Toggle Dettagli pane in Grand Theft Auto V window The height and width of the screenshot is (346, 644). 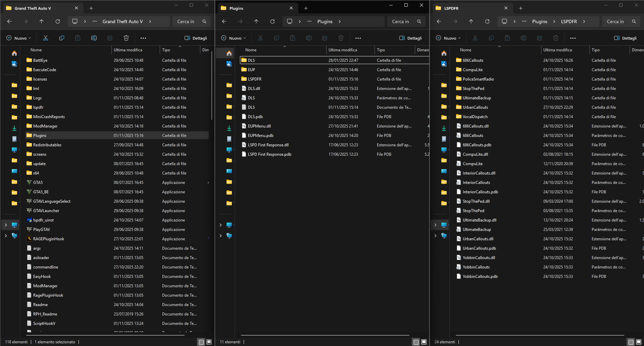click(x=196, y=38)
